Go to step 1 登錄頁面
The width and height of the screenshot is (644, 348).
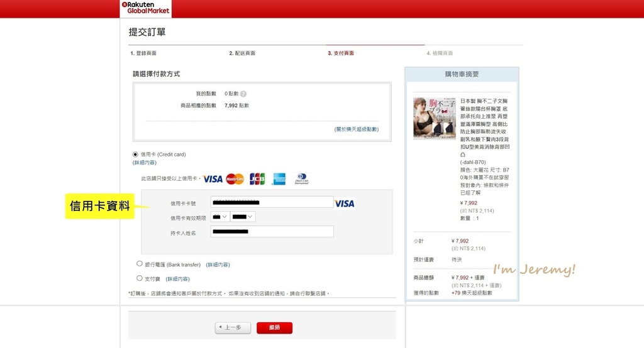coord(143,53)
